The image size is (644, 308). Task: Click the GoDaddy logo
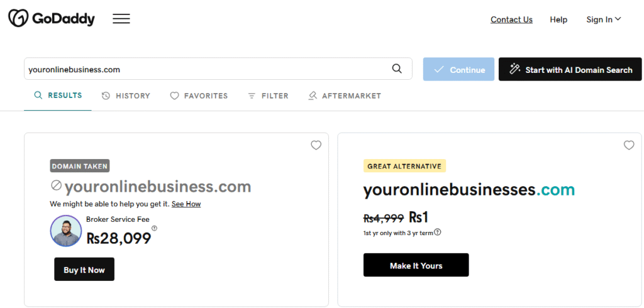(51, 19)
